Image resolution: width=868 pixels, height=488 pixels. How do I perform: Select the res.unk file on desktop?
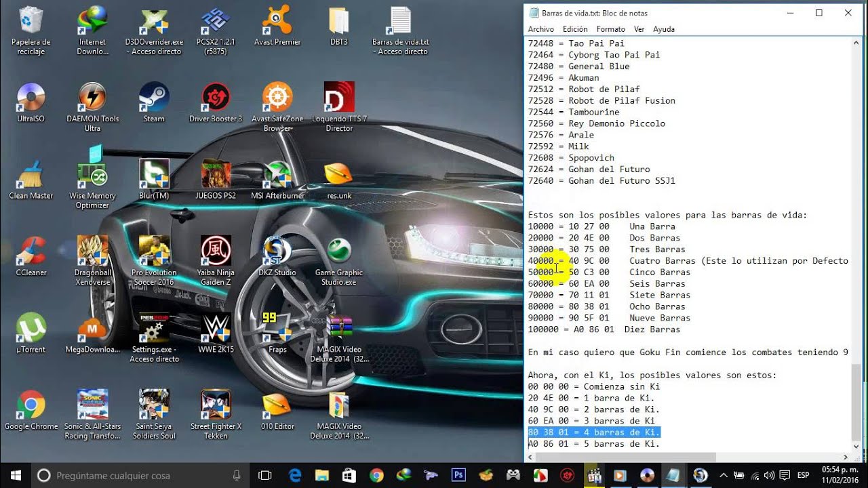tap(339, 180)
